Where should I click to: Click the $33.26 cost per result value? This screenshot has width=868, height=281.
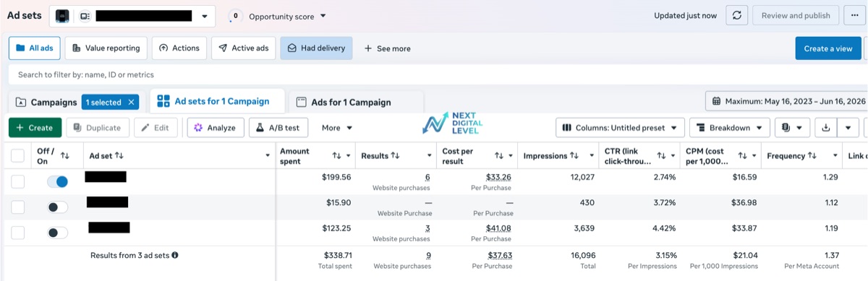[498, 177]
